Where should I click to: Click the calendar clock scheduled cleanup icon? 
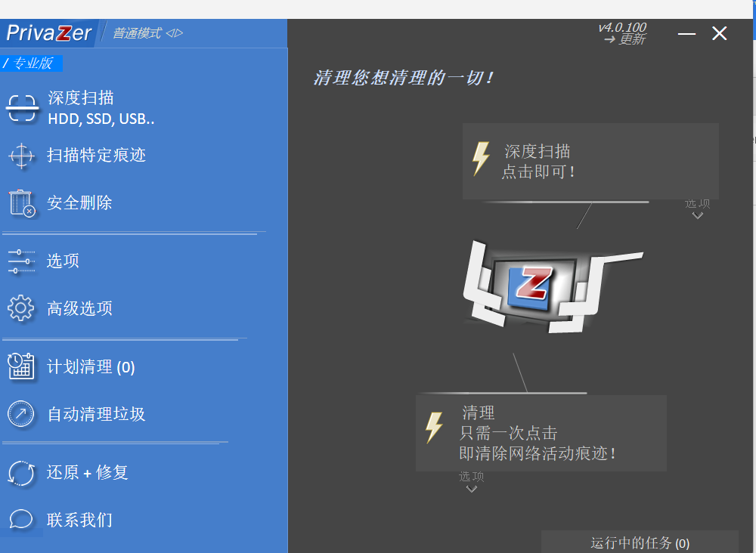pos(20,366)
